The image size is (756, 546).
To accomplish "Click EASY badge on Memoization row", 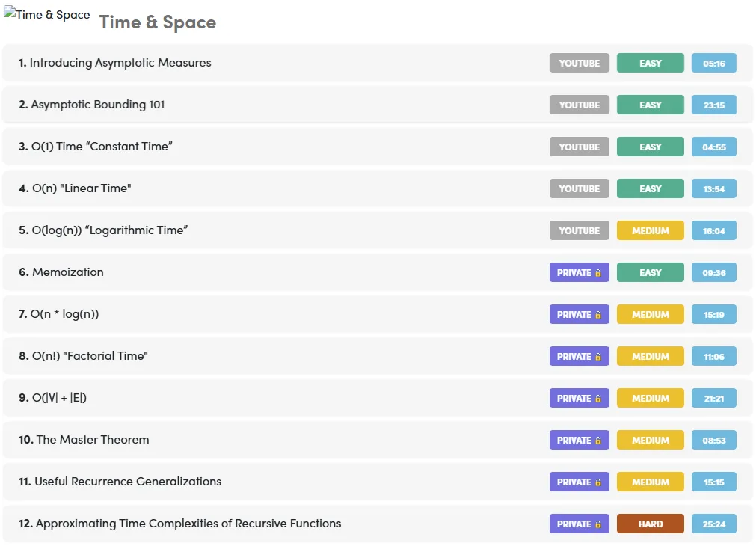I will tap(650, 272).
